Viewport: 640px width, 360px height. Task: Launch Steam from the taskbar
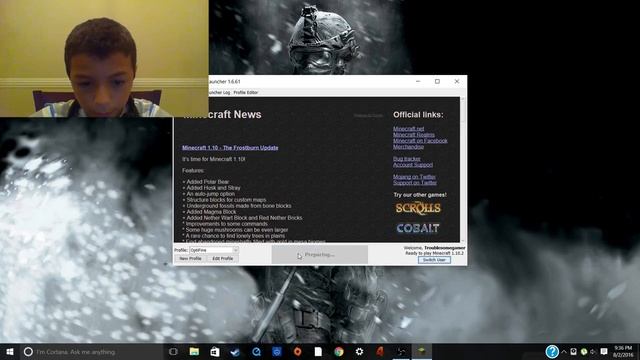[235, 351]
